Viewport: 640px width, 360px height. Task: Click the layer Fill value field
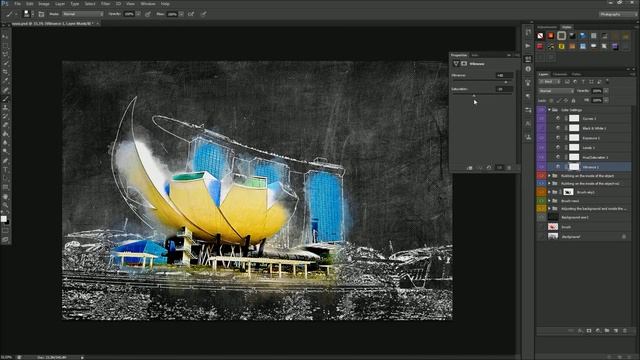coord(597,100)
